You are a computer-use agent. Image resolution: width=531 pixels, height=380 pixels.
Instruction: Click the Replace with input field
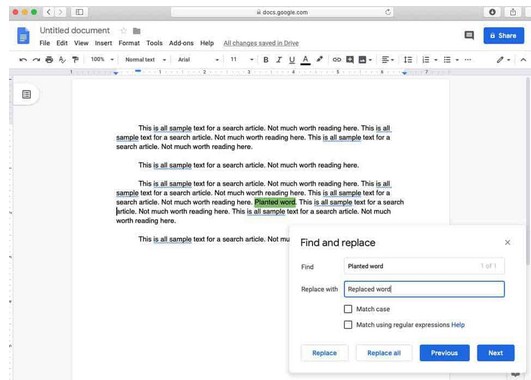[x=424, y=289]
